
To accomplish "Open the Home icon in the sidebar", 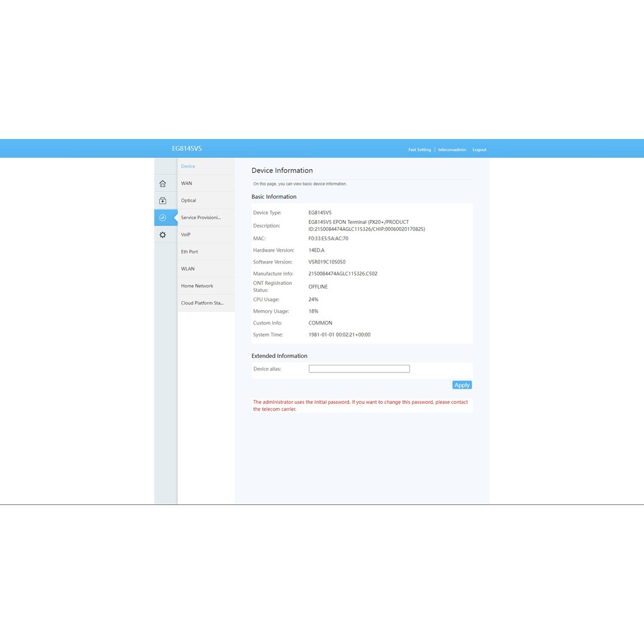I will pos(162,184).
